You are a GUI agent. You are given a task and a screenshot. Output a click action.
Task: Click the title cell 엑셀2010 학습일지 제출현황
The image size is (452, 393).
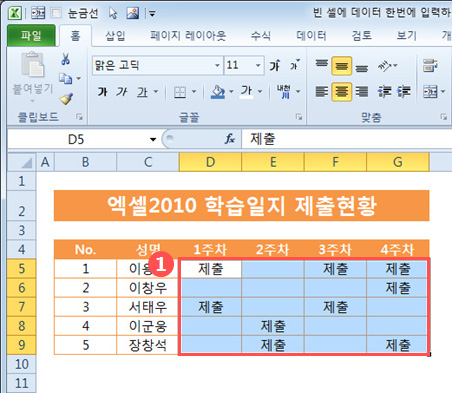pos(241,206)
